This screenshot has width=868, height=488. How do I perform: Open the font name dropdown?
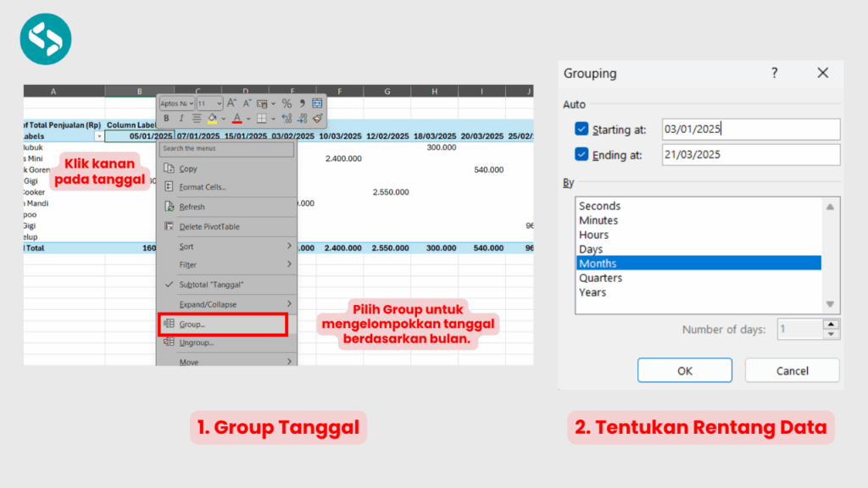click(x=192, y=103)
